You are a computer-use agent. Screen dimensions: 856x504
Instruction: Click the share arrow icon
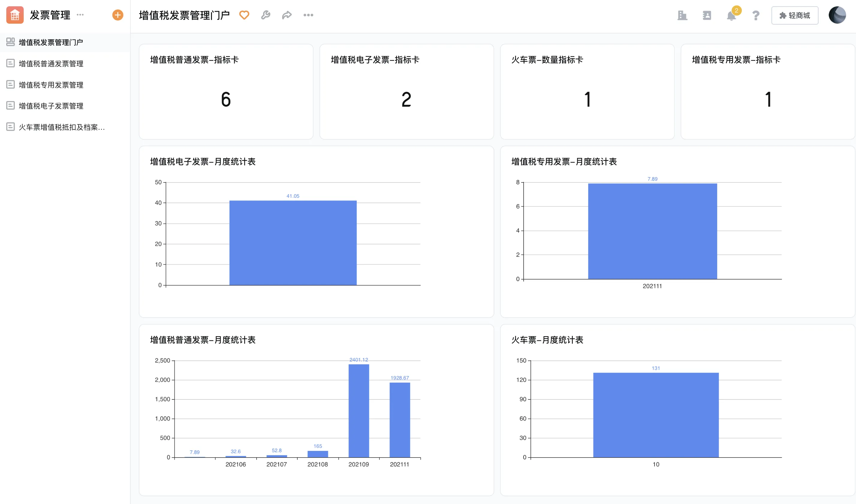pos(287,15)
